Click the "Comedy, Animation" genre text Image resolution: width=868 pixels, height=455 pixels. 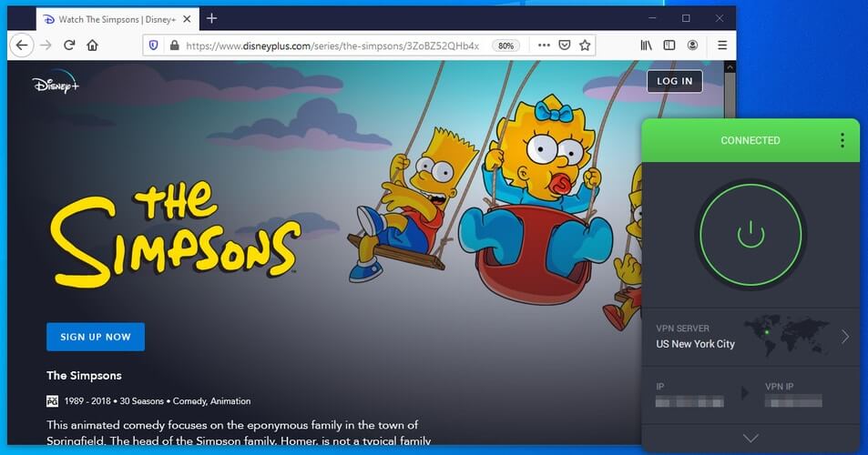pos(211,401)
